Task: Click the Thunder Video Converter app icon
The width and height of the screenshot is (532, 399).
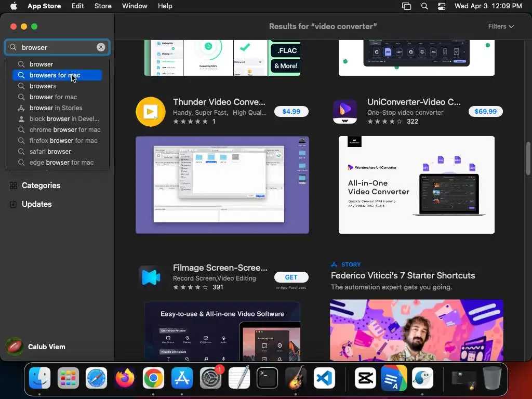Action: [x=151, y=112]
